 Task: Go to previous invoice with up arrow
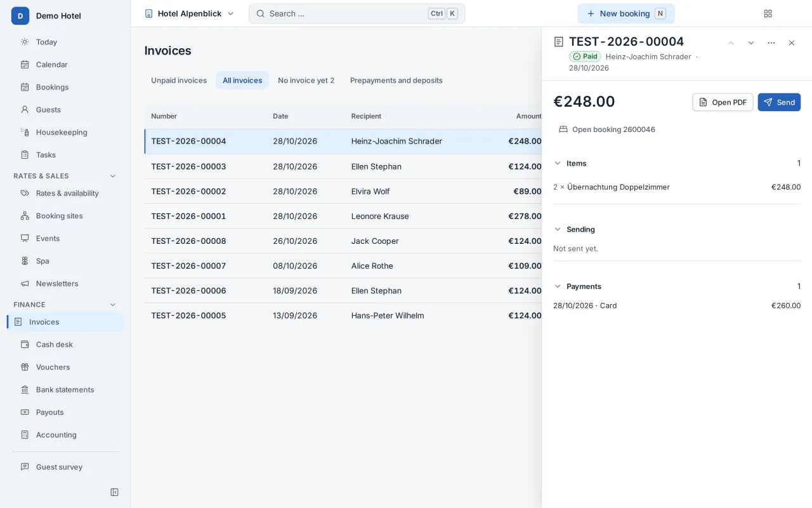731,43
